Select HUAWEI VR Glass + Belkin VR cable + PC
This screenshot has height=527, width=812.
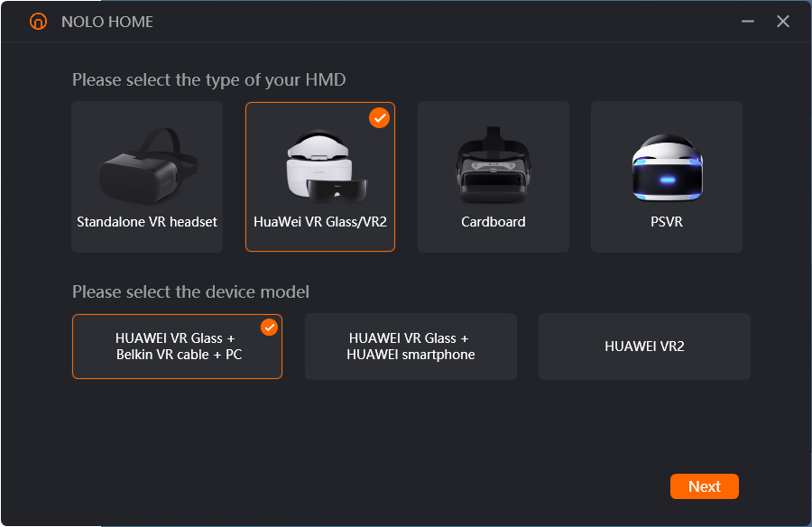177,347
